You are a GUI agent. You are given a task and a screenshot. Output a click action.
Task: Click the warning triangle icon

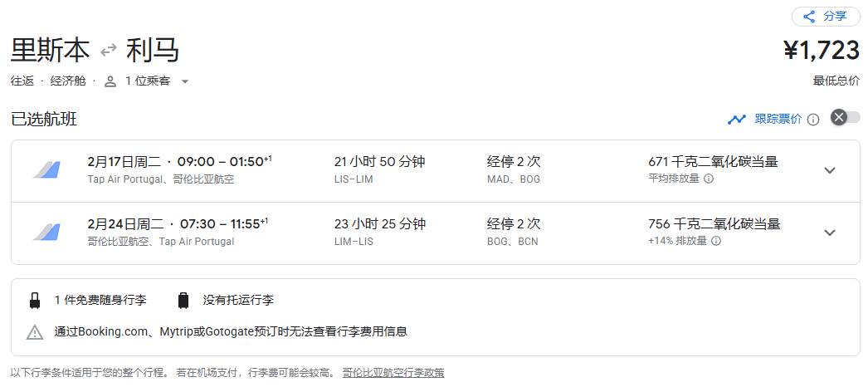[35, 332]
